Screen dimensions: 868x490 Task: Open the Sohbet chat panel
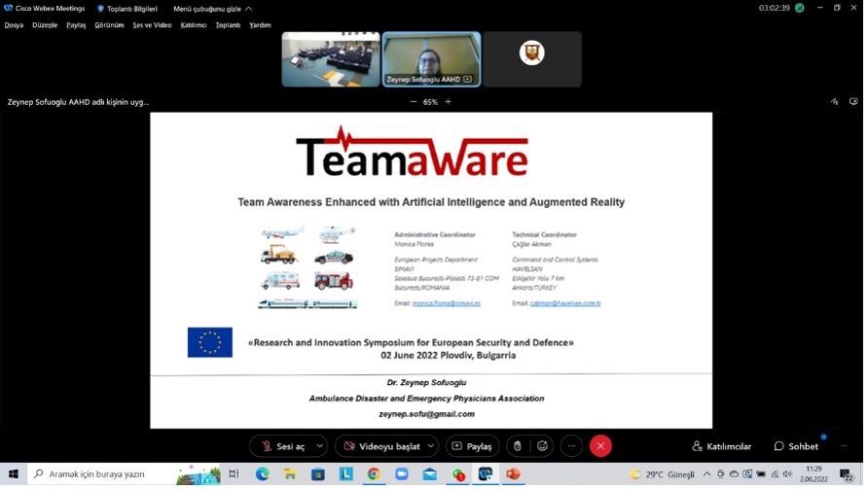[x=796, y=446]
